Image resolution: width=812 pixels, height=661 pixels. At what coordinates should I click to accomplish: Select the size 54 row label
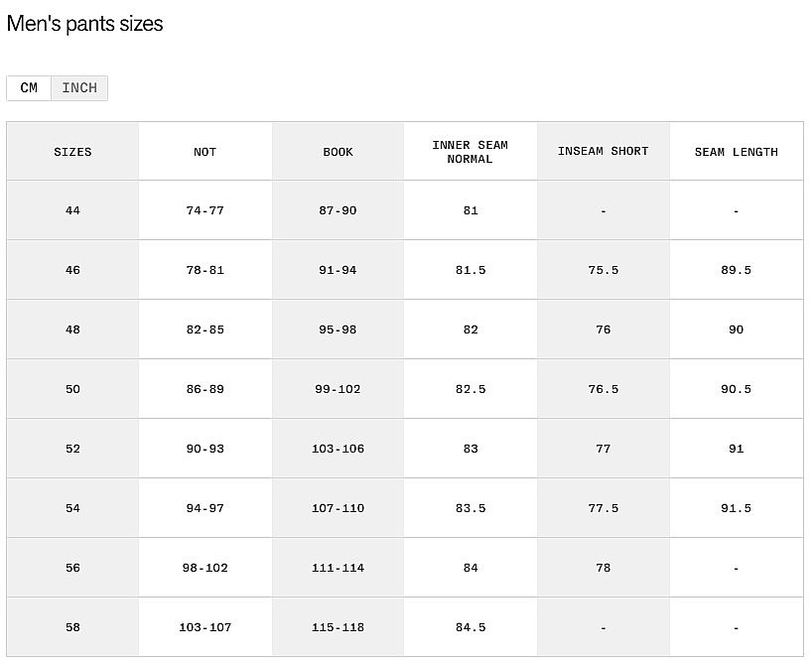click(x=72, y=508)
